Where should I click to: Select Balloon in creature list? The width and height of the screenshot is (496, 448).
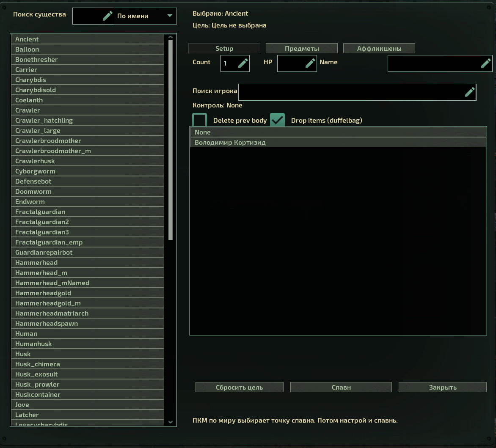pyautogui.click(x=88, y=49)
